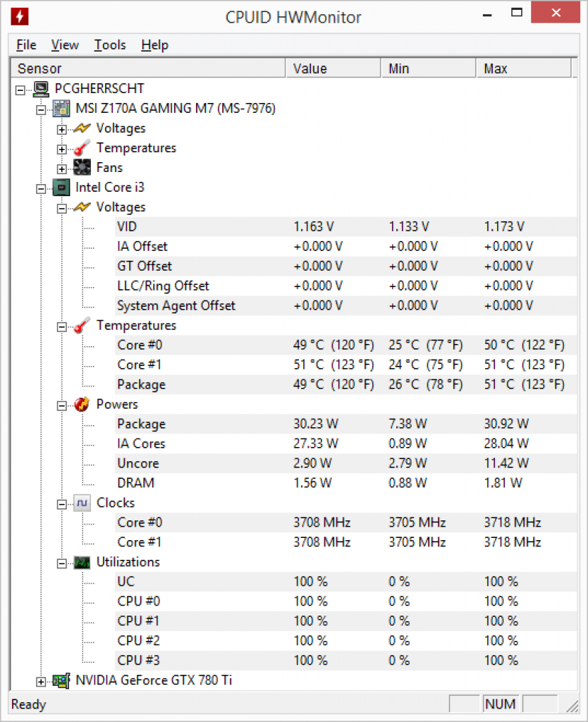Screen dimensions: 588x722
Task: Select the DRAM power row
Action: click(346, 483)
